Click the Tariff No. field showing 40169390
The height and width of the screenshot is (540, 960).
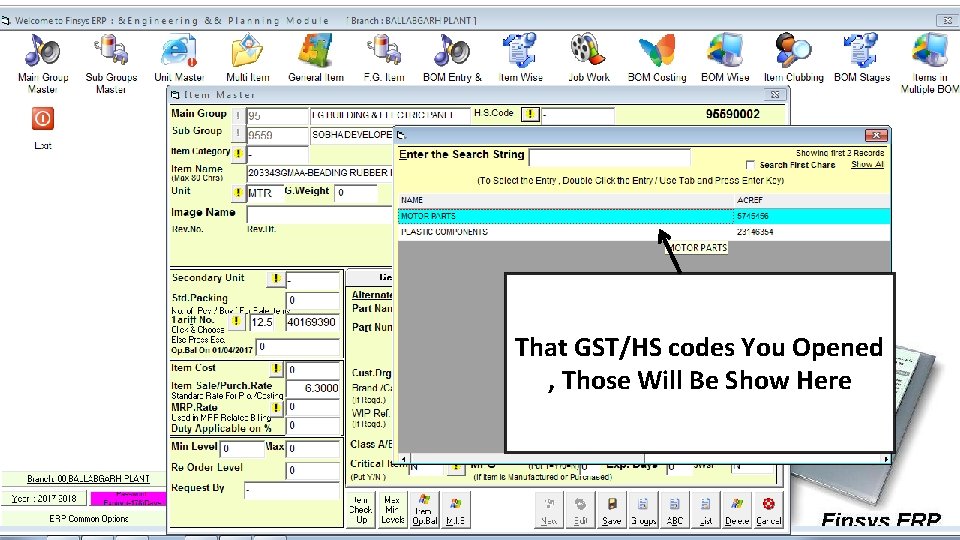(312, 322)
